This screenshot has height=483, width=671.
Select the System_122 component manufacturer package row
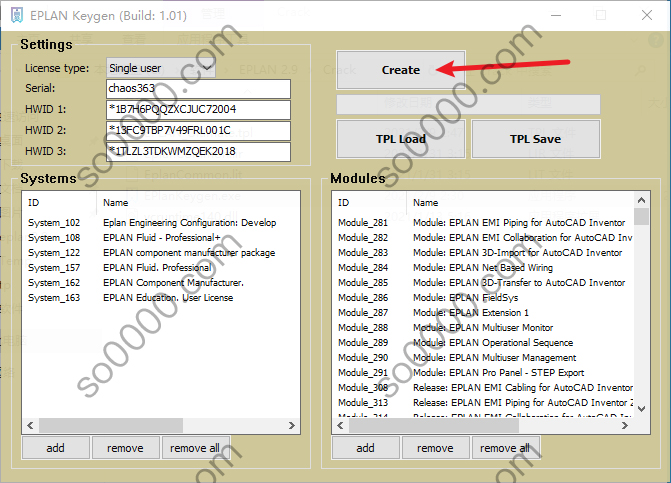click(161, 253)
